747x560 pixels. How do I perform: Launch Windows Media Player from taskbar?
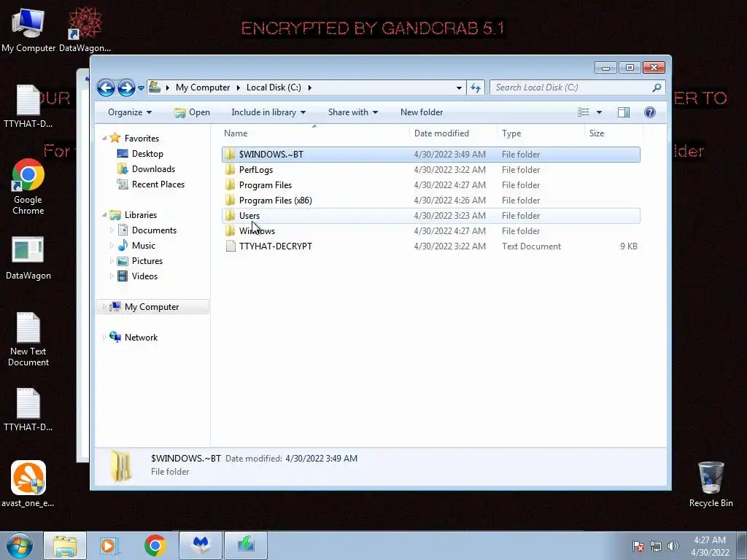click(x=109, y=545)
